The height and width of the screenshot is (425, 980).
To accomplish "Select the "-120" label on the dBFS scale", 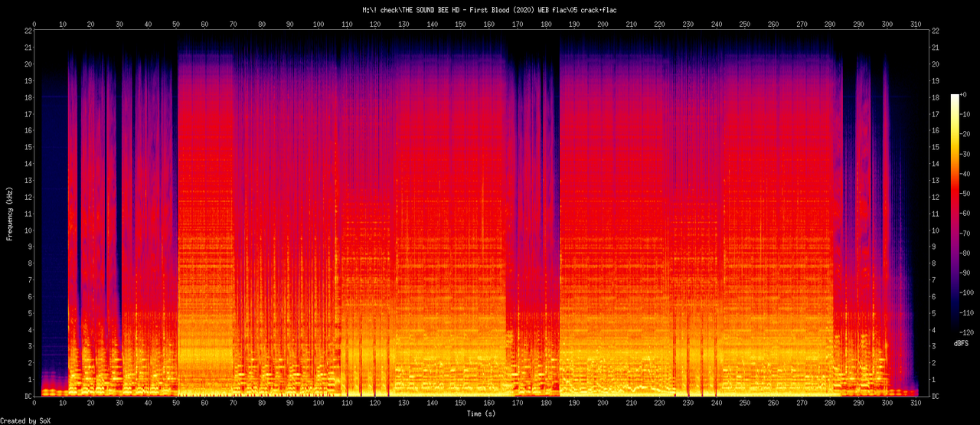I will 968,334.
